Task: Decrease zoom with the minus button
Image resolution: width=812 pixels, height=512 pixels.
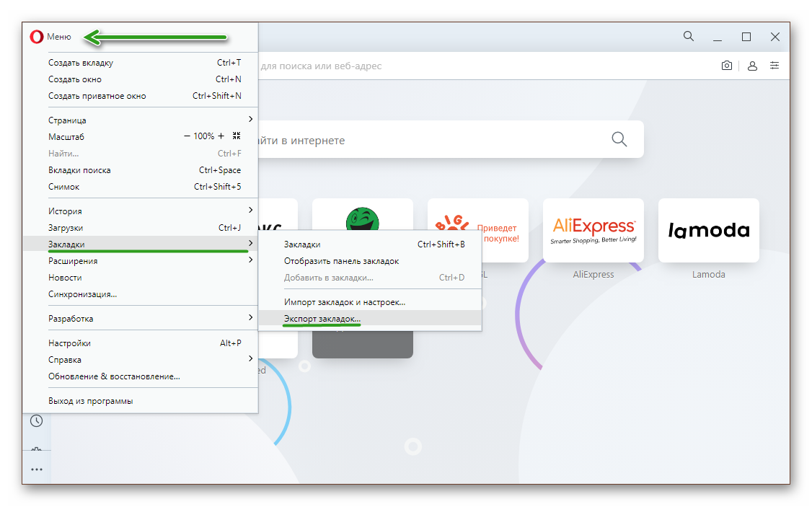Action: (x=187, y=136)
